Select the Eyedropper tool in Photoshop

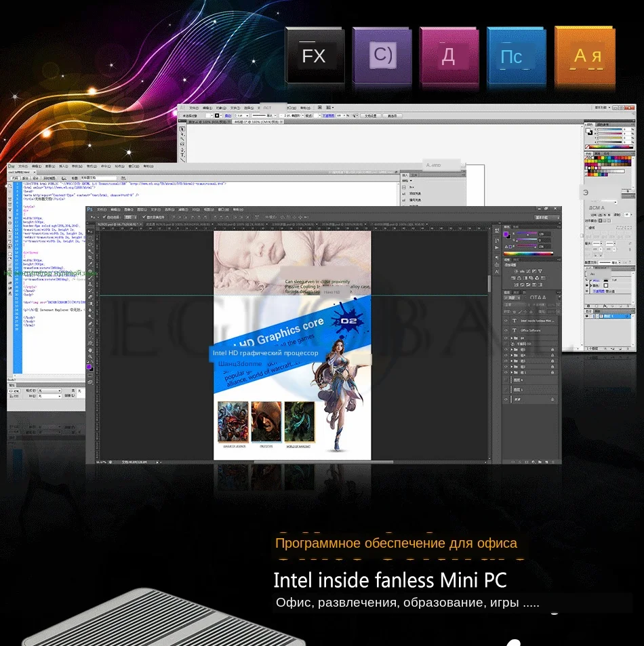click(90, 264)
